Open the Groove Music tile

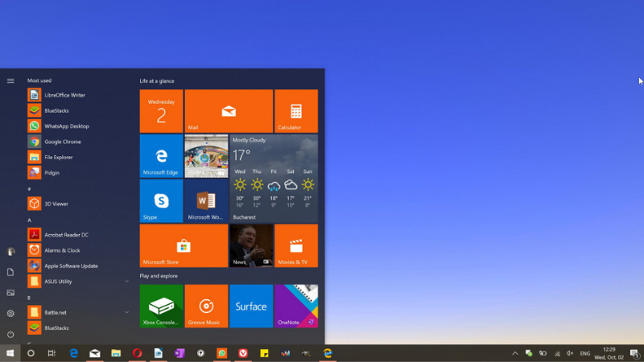pyautogui.click(x=206, y=306)
